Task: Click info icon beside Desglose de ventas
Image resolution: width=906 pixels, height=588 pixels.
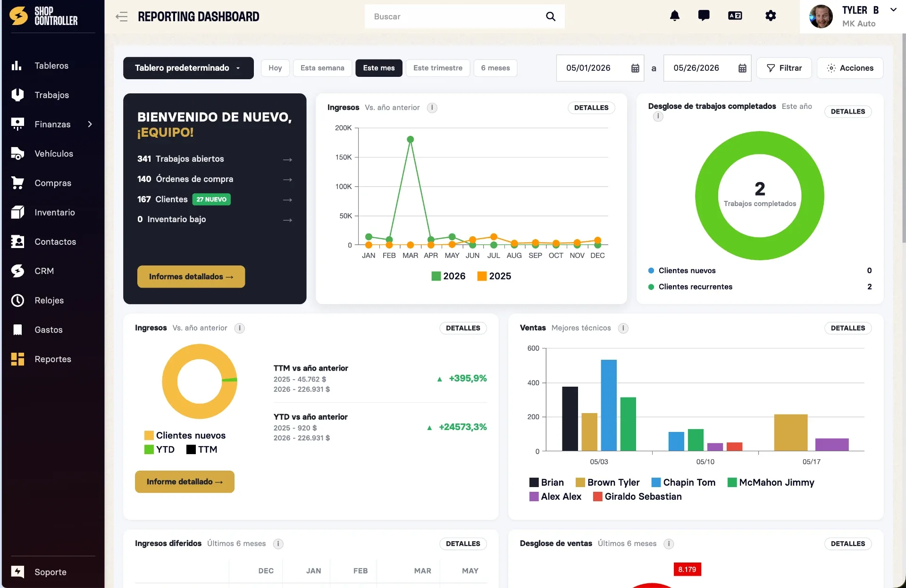Action: point(669,544)
